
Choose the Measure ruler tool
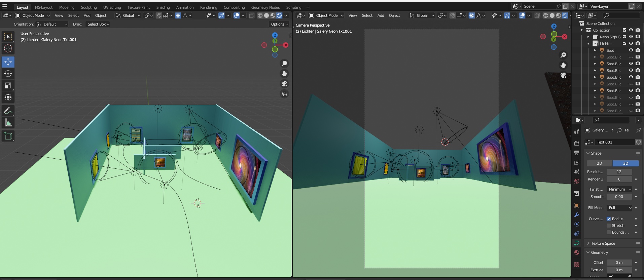8,123
